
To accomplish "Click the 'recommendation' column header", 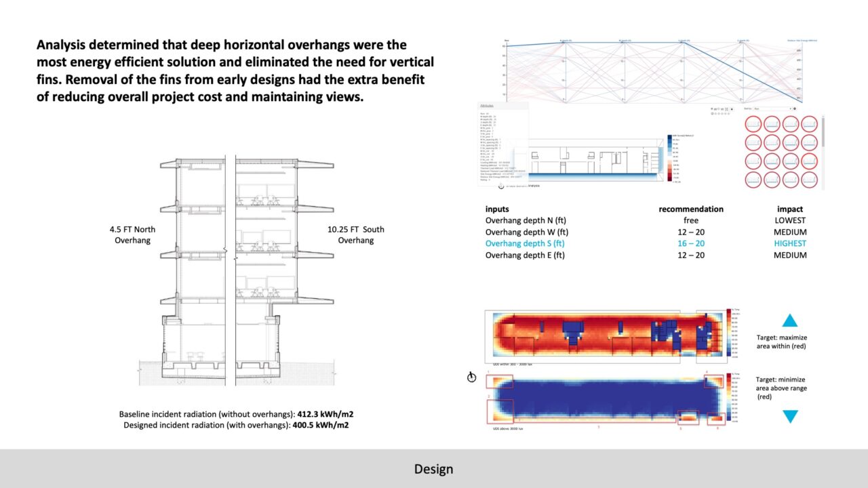I will [691, 209].
